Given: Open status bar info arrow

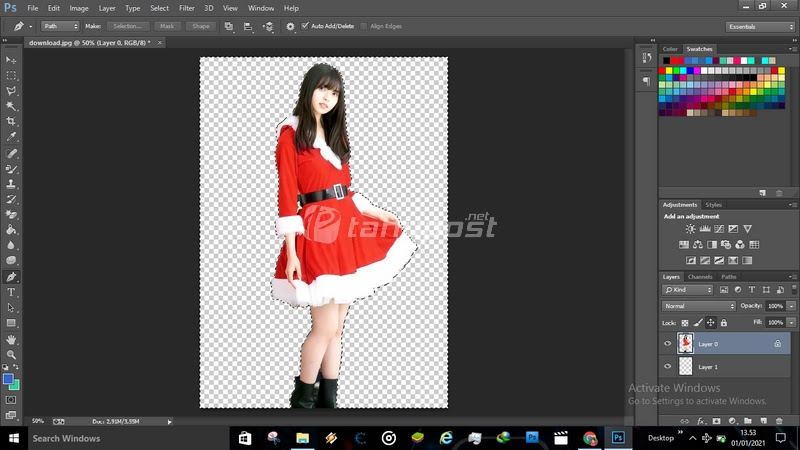Looking at the screenshot, I should (x=169, y=421).
